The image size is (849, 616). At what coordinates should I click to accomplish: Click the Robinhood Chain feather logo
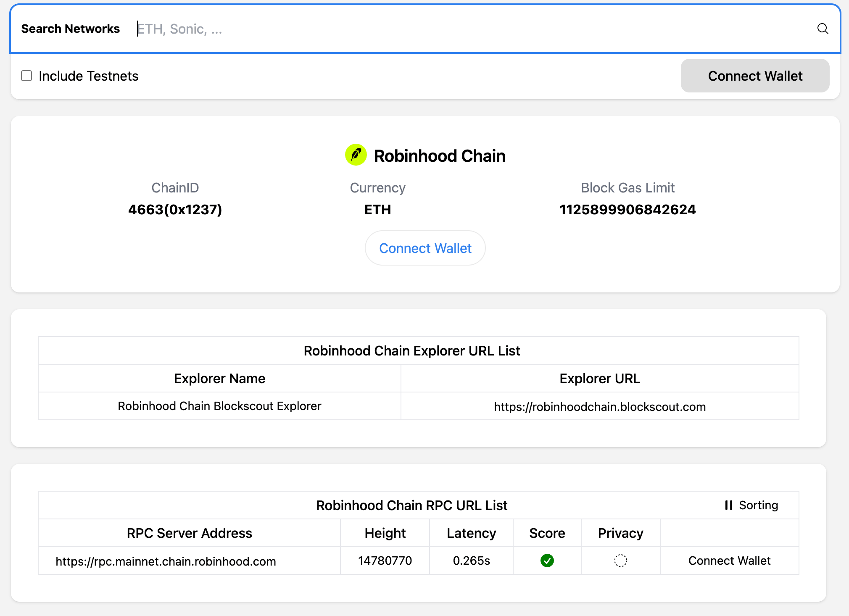tap(356, 155)
